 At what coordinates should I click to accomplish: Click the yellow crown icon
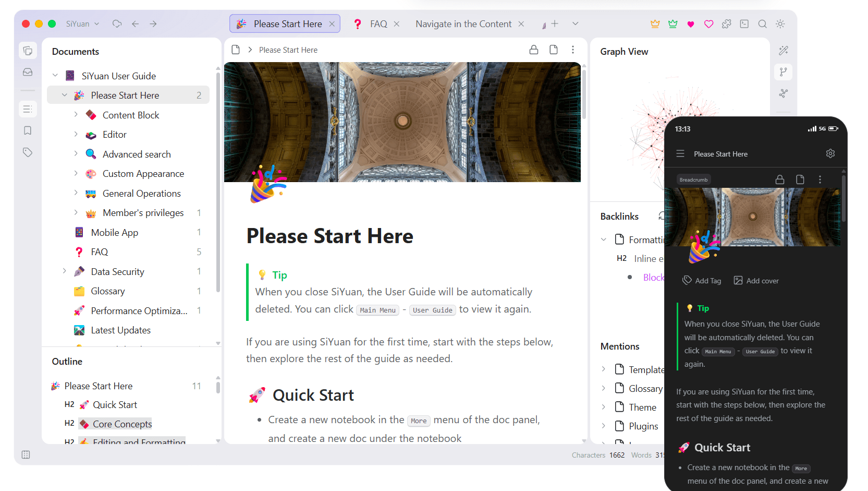655,24
